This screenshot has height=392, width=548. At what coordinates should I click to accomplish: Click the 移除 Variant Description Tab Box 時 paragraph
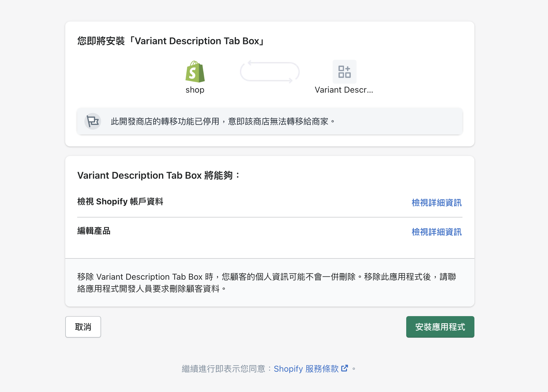(267, 283)
